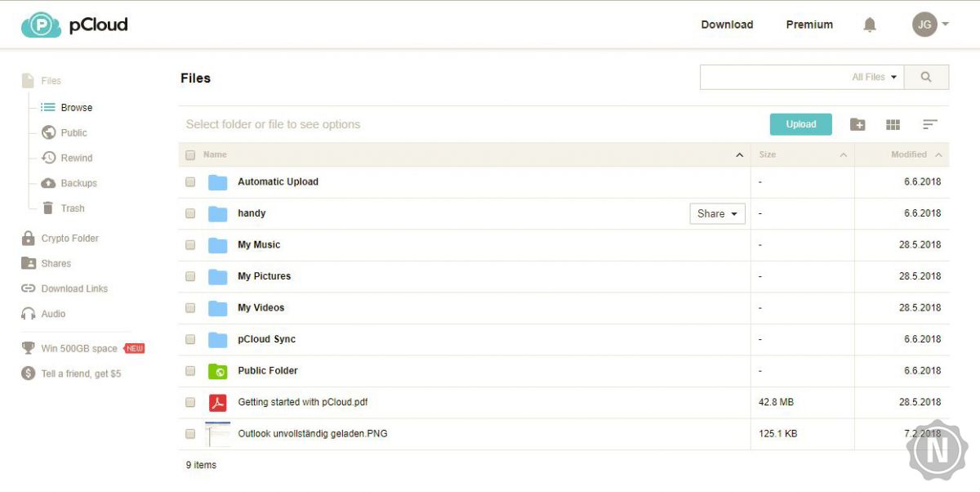This screenshot has width=980, height=492.
Task: Click the green Public Folder icon
Action: point(217,371)
